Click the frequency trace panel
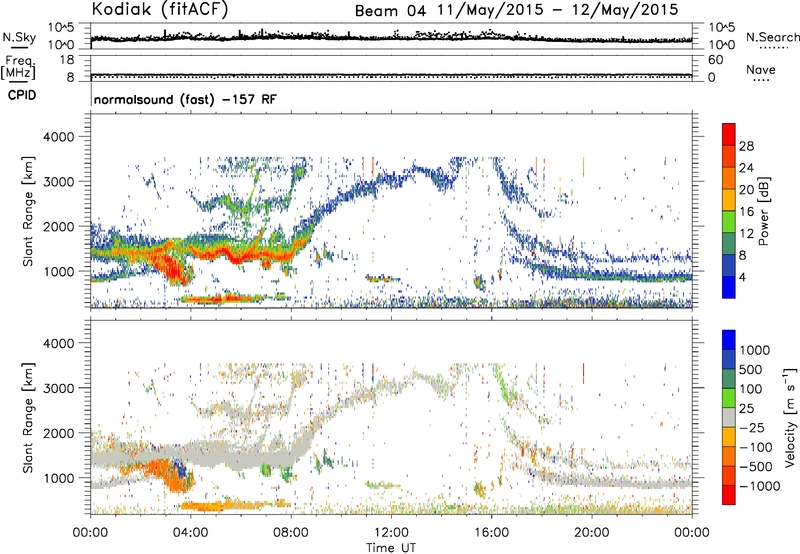This screenshot has height=554, width=800. (x=391, y=68)
